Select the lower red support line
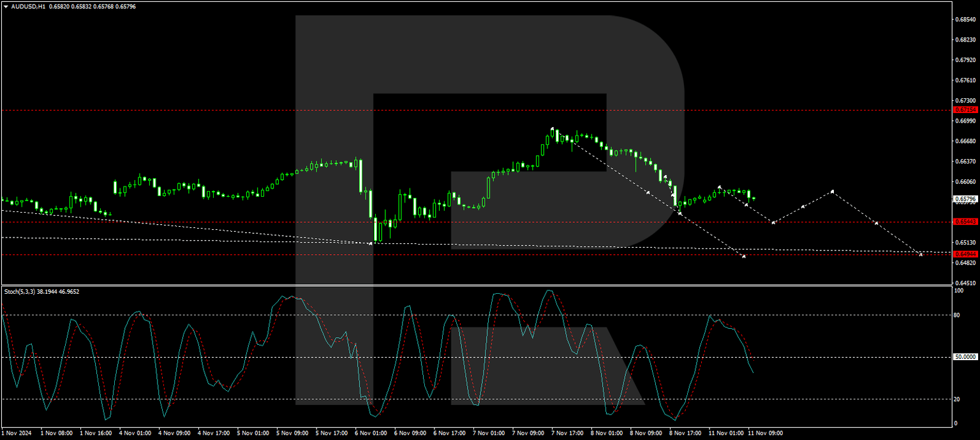Viewport: 980px width, 440px height. [x=447, y=254]
